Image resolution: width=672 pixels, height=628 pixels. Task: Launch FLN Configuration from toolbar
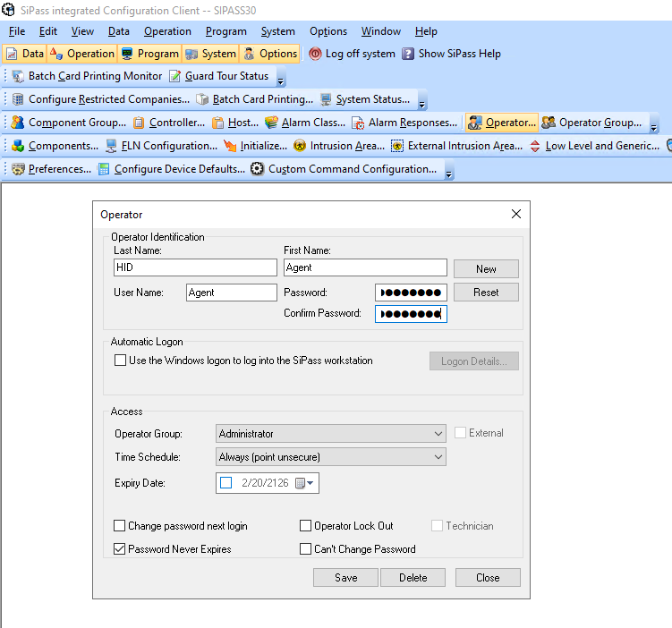111,146
